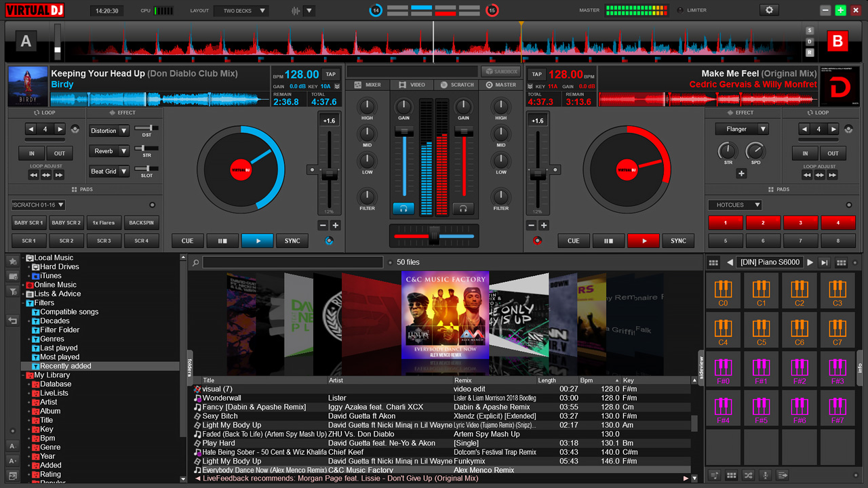The image size is (868, 488).
Task: Toggle the right deck headphone cue button
Action: (463, 209)
